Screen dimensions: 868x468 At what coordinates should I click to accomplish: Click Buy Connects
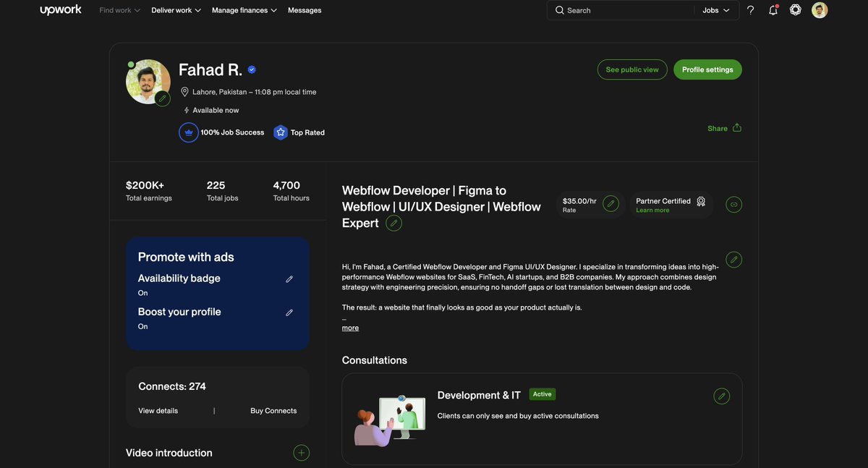coord(273,411)
